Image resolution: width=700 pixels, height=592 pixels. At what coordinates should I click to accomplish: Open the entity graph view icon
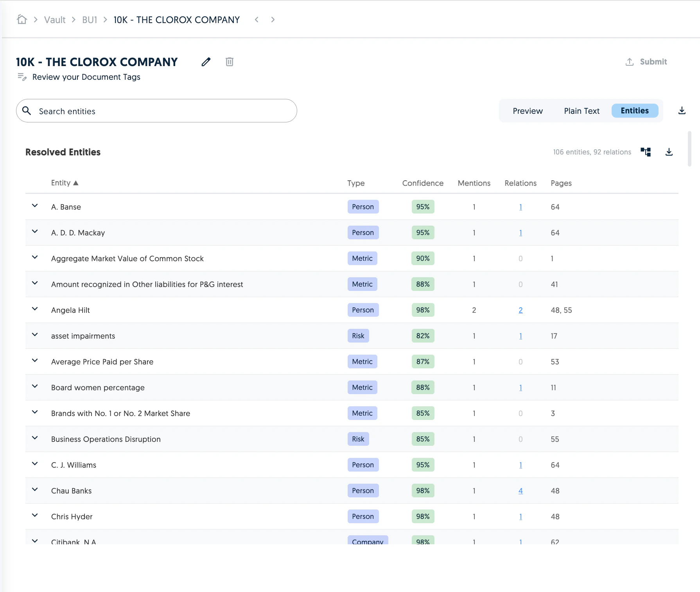click(x=646, y=152)
